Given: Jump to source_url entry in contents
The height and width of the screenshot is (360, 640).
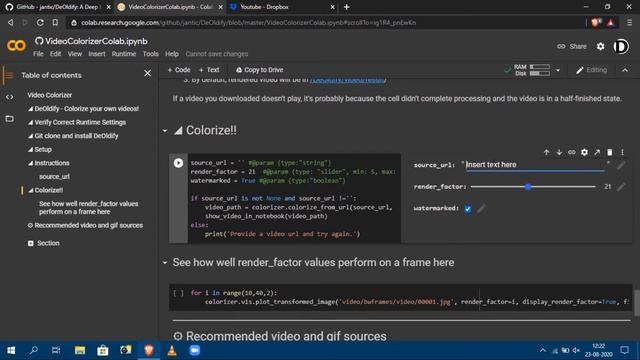Looking at the screenshot, I should 54,177.
